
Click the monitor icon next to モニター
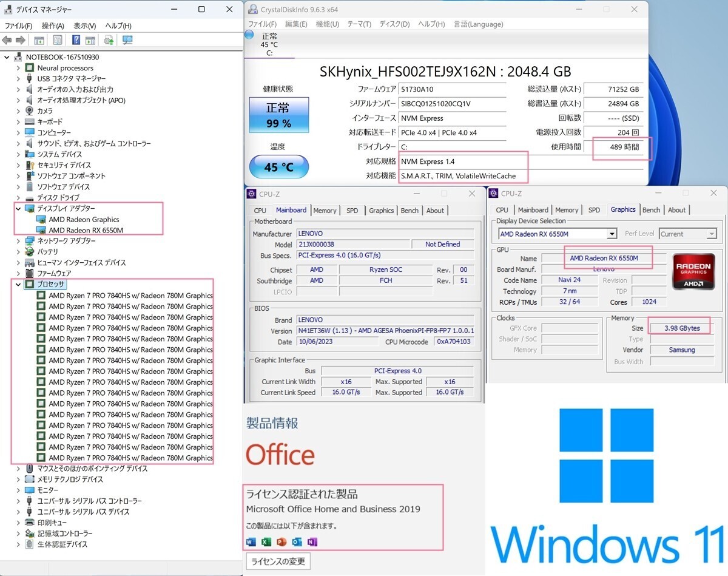coord(30,490)
